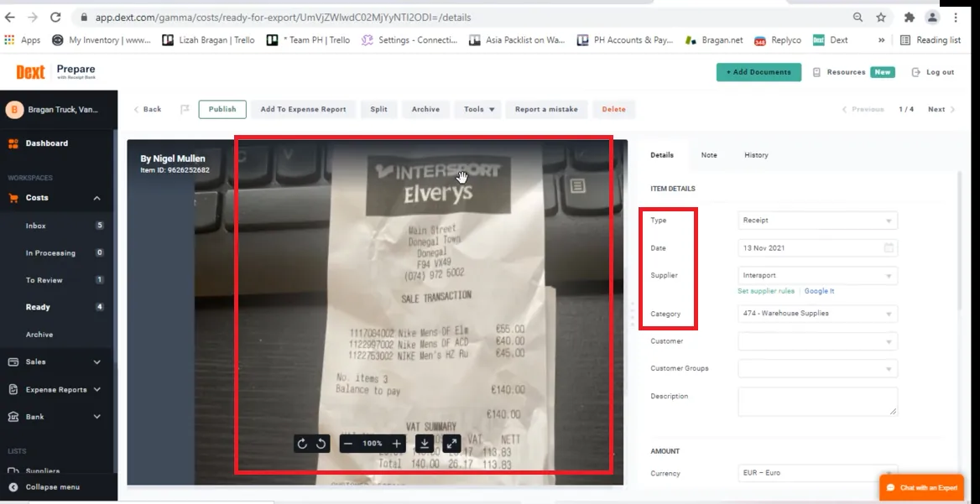Viewport: 980px width, 504px height.
Task: Zoom out the receipt image
Action: (349, 444)
